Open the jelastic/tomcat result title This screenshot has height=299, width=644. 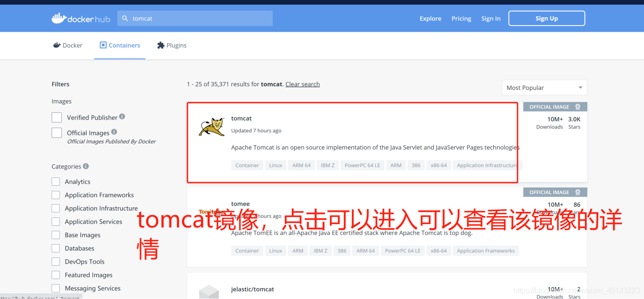coord(253,289)
